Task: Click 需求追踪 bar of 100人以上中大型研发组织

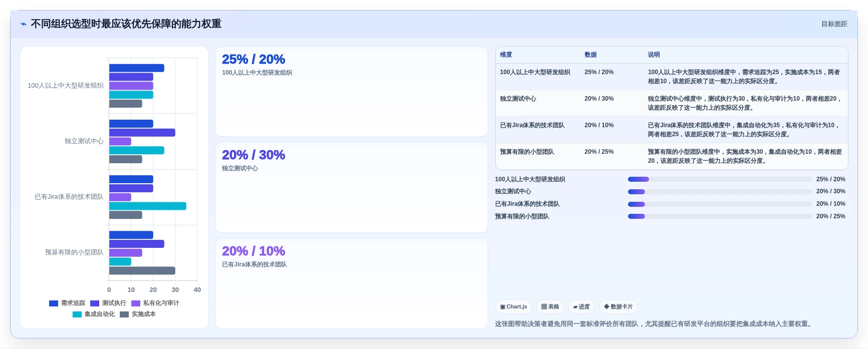Action: tap(137, 68)
